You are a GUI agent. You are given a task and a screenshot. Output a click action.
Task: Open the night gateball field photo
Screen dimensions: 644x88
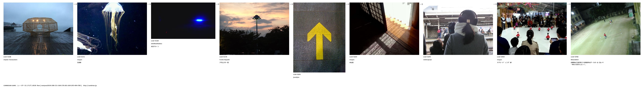coord(606,29)
